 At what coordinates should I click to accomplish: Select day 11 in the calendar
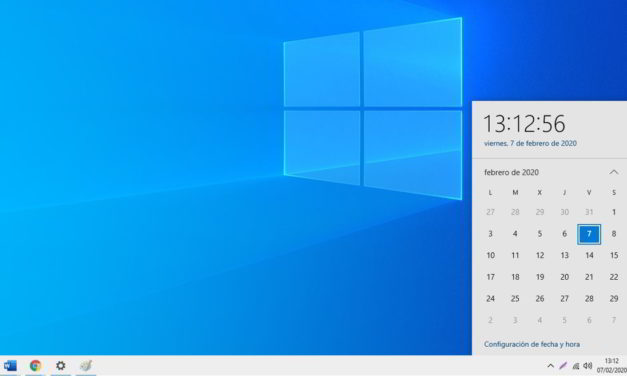[x=515, y=256]
